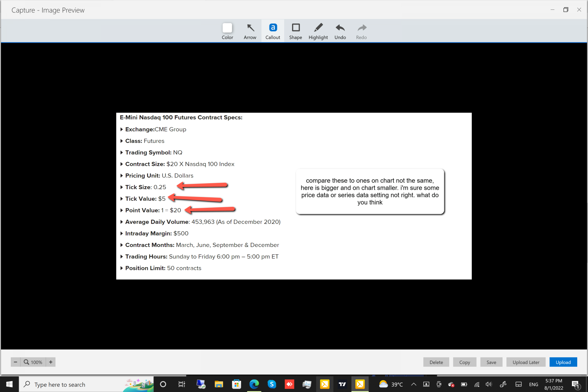Open Task View on the taskbar
The height and width of the screenshot is (392, 588).
click(182, 384)
